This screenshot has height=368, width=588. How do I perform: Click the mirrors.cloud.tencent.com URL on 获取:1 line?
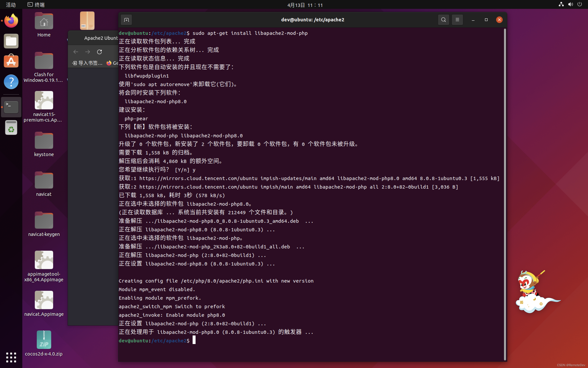198,178
